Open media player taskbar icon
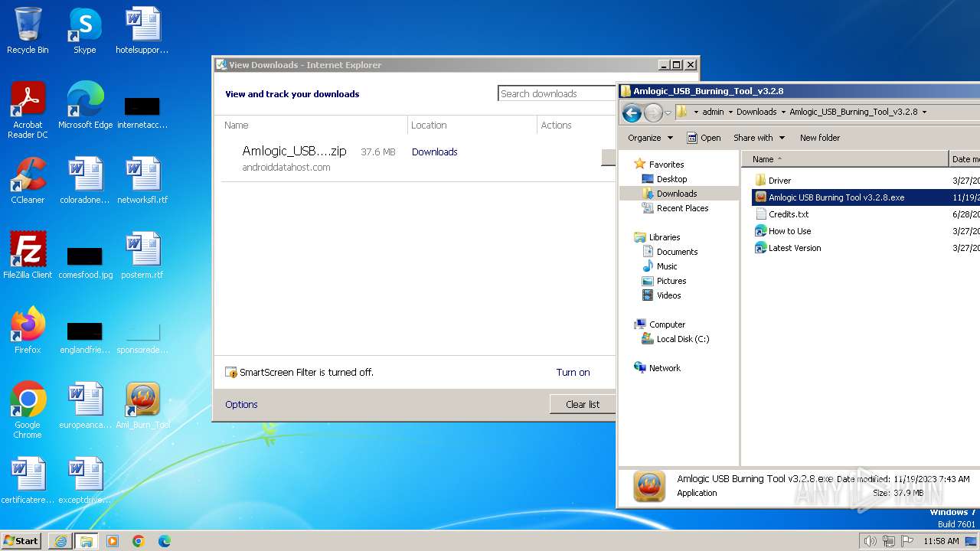The height and width of the screenshot is (551, 980). pyautogui.click(x=113, y=541)
